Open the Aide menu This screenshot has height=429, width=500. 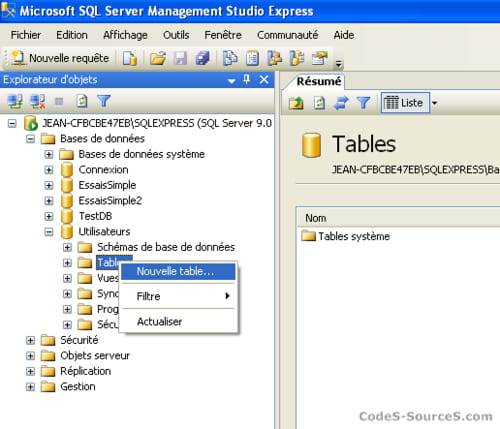344,35
